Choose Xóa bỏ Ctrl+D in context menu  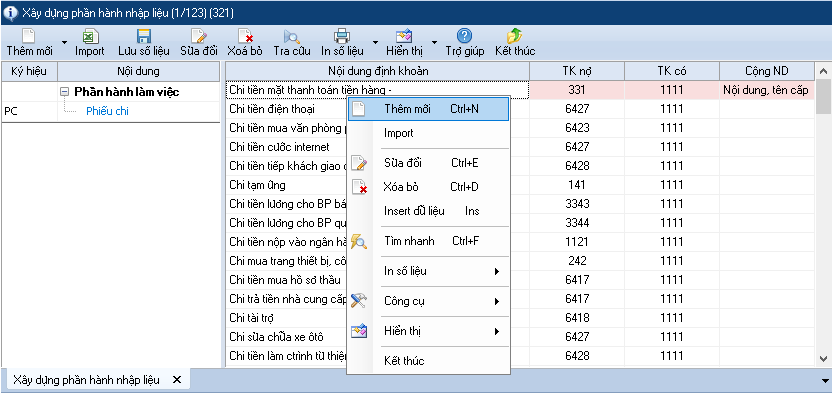point(428,187)
